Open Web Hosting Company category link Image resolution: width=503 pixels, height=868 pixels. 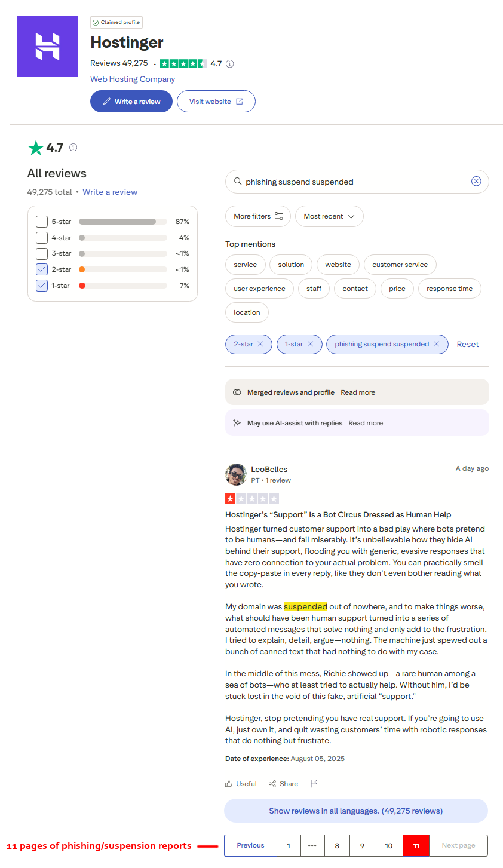(x=133, y=79)
